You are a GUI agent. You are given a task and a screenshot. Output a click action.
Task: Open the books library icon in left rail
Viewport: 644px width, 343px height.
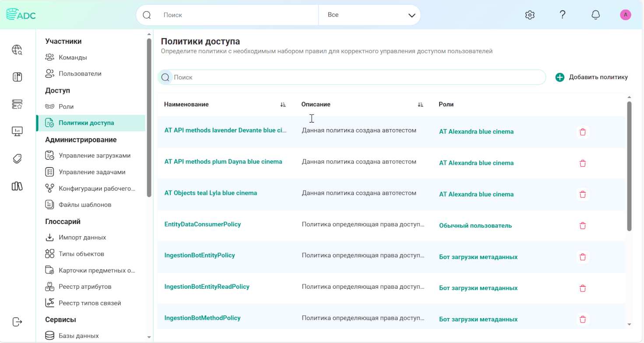(x=17, y=186)
